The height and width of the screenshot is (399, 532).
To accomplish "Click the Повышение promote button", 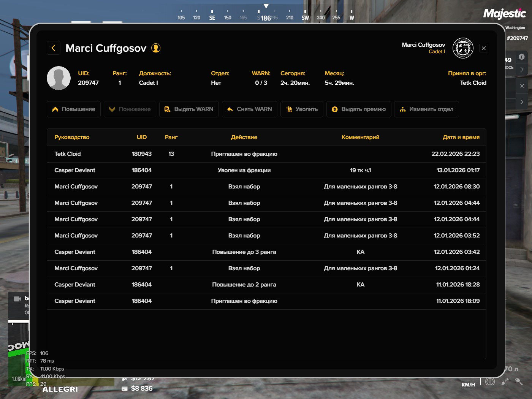I will pos(74,109).
